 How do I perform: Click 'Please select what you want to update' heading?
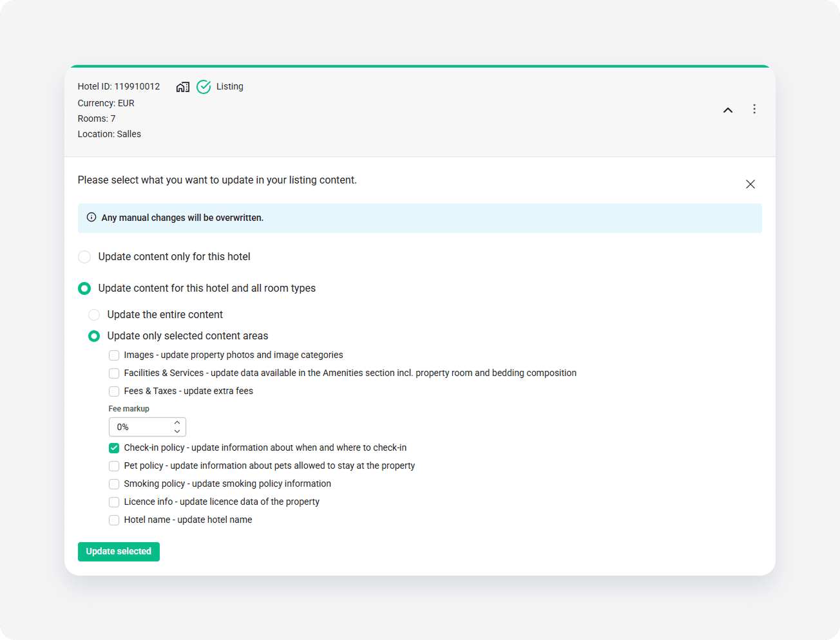click(x=217, y=180)
